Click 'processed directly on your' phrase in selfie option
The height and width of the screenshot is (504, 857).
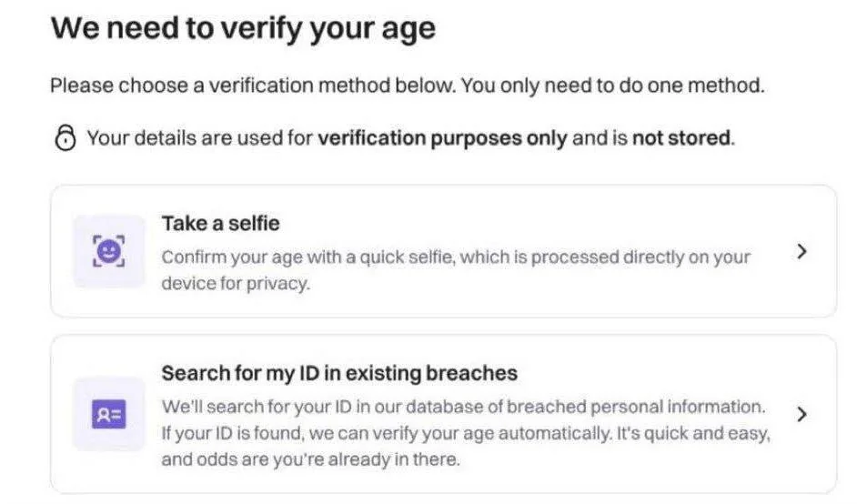640,257
